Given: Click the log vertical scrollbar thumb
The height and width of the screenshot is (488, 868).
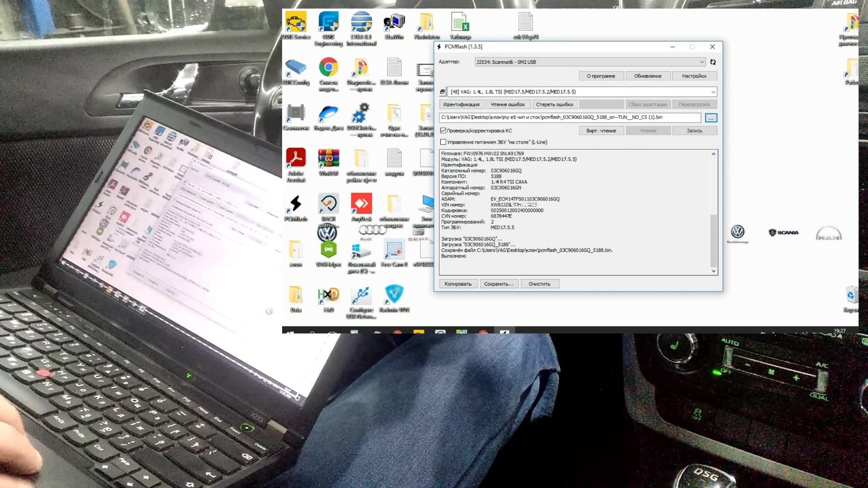Looking at the screenshot, I should pyautogui.click(x=713, y=240).
